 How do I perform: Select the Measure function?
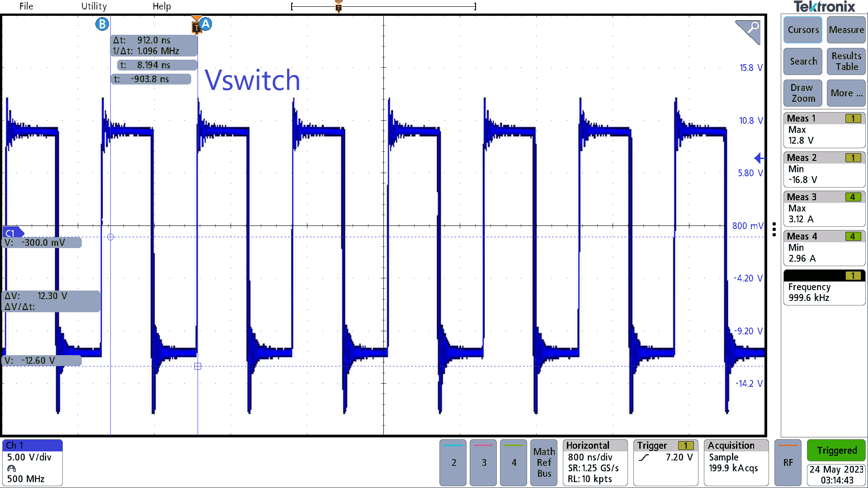(x=846, y=30)
